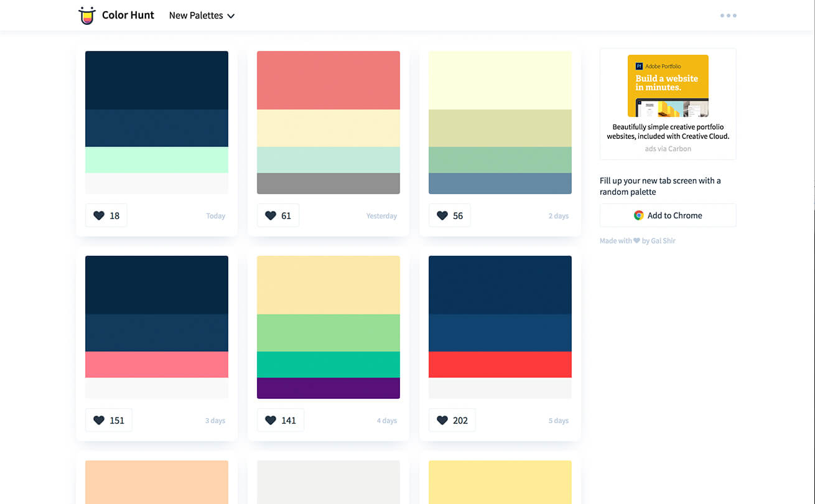Select the pale yellow swatch in 2 days palette
This screenshot has width=815, height=504.
coord(500,80)
